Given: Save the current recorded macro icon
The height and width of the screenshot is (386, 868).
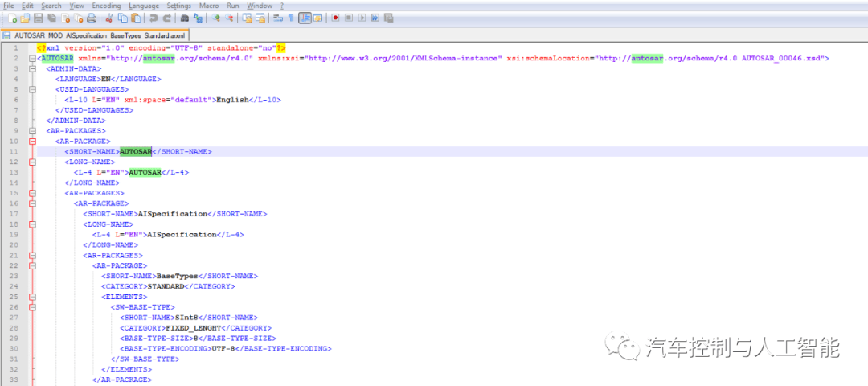Looking at the screenshot, I should click(389, 18).
